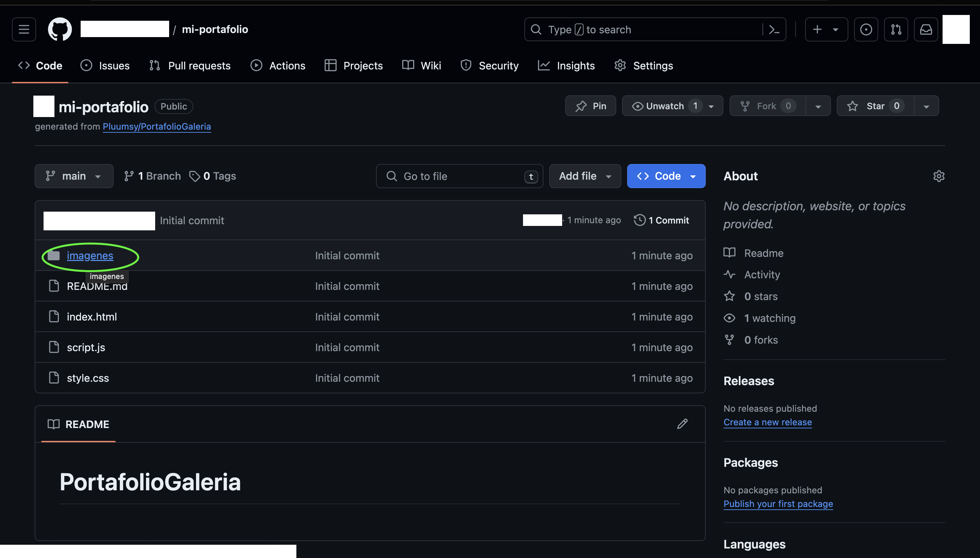
Task: Switch to the Code tab
Action: click(x=40, y=66)
